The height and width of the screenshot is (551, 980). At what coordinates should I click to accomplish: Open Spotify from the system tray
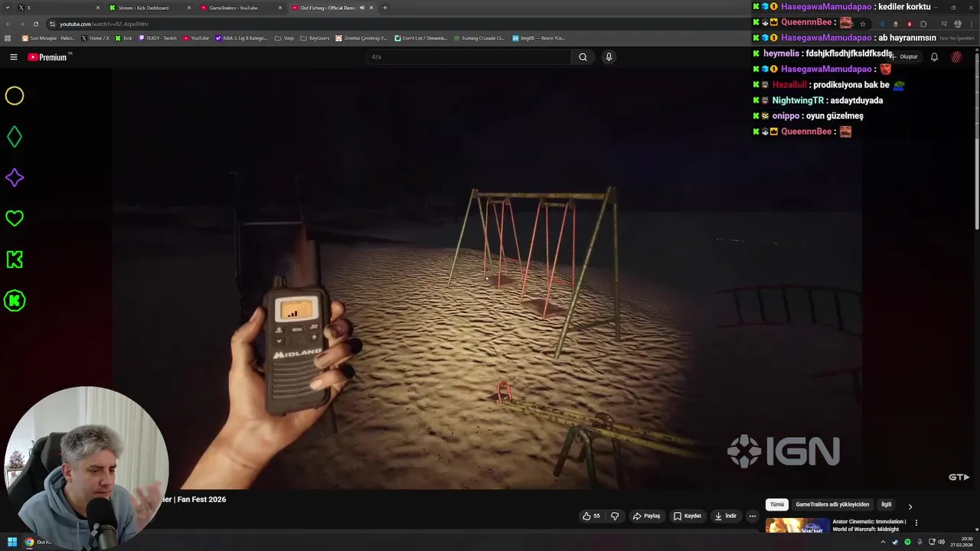coord(907,542)
